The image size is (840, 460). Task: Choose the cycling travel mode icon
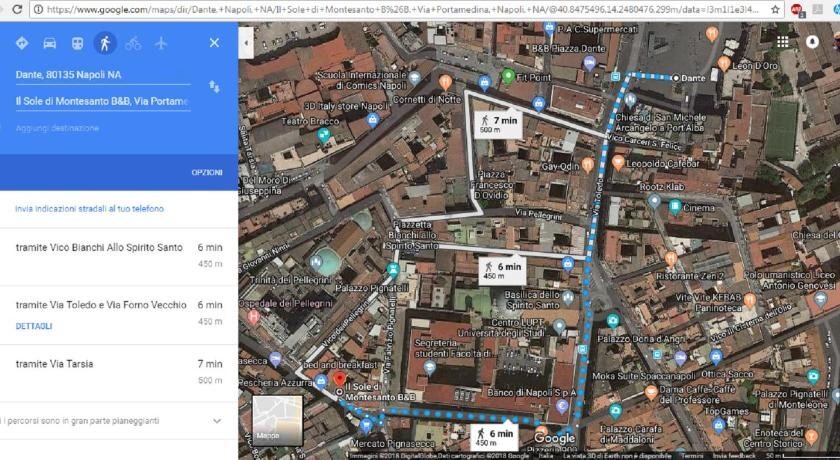tap(133, 43)
